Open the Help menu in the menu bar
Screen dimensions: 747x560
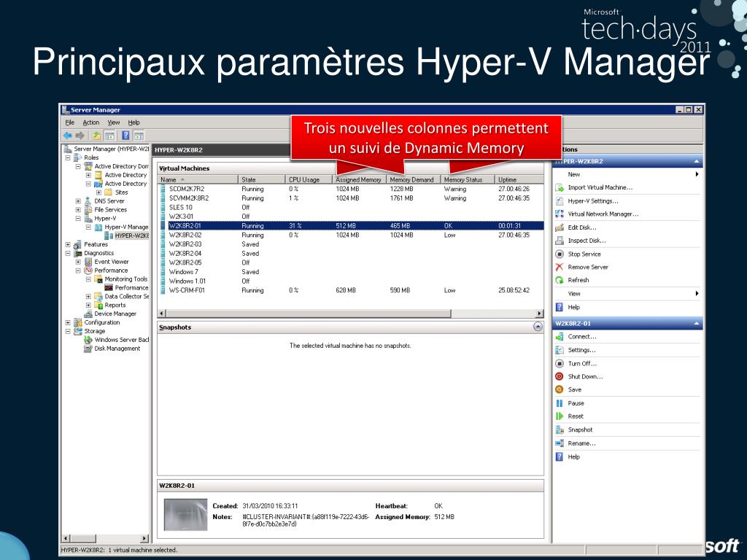134,122
